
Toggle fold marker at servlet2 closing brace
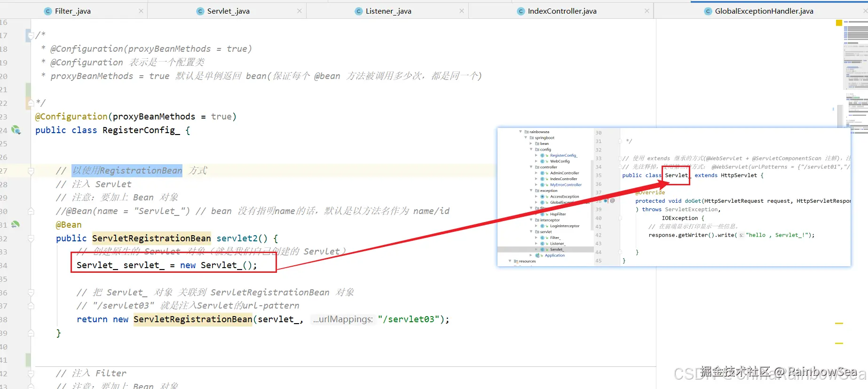(x=31, y=333)
